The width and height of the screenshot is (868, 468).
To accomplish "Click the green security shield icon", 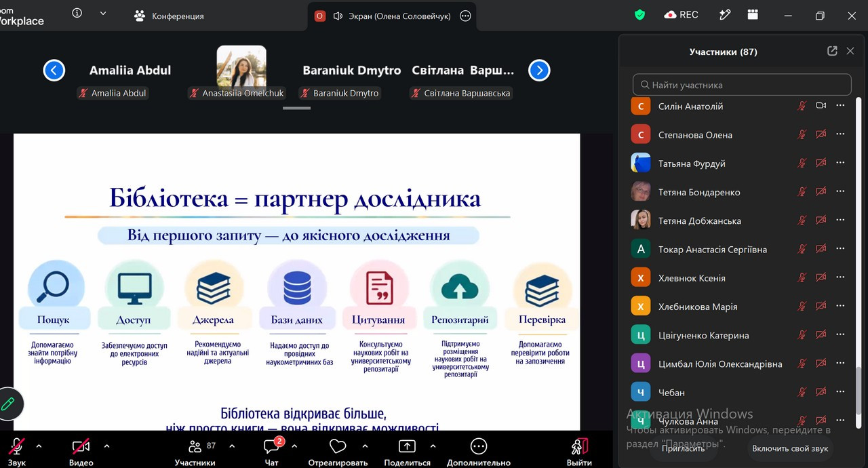I will click(639, 15).
